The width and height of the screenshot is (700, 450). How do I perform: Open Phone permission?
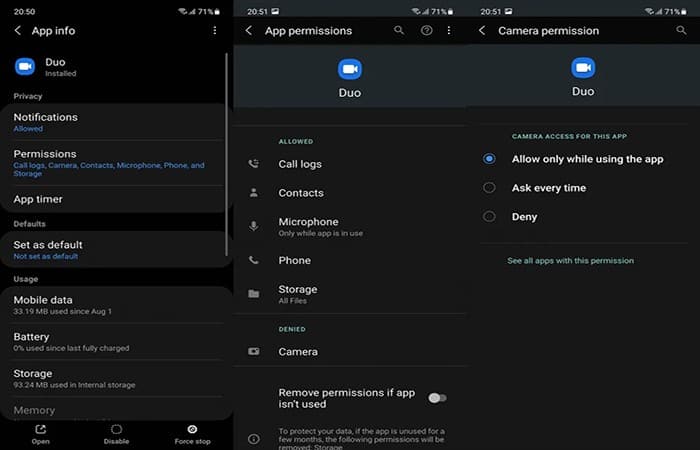click(x=350, y=260)
